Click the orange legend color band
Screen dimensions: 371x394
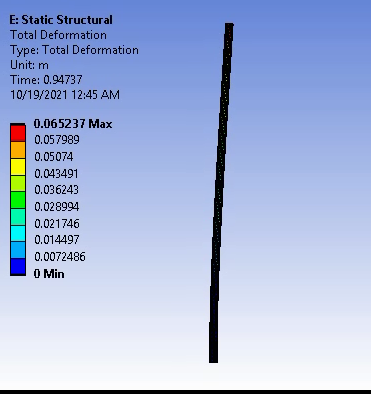[x=18, y=150]
